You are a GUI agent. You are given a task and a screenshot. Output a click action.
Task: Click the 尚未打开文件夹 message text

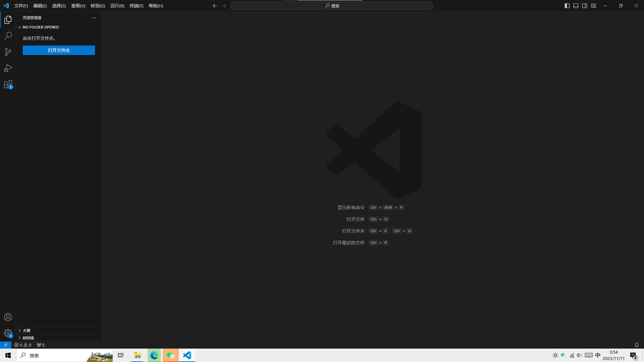coord(39,38)
